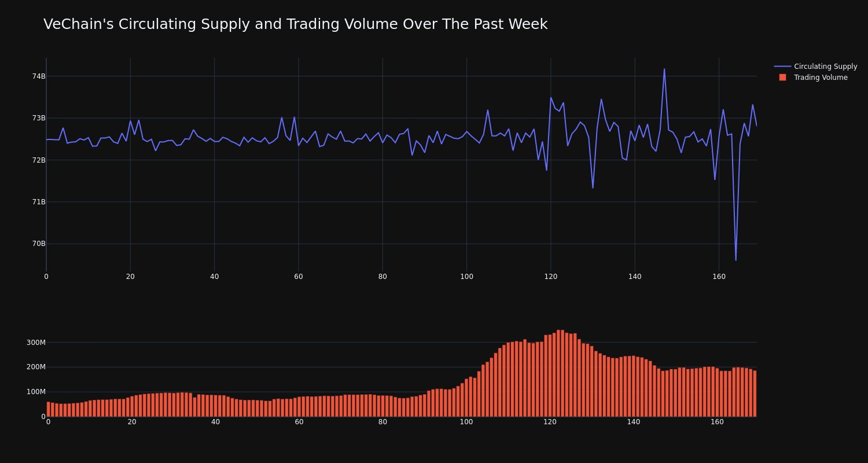
Task: Click the 72B y-axis label
Action: click(x=38, y=160)
